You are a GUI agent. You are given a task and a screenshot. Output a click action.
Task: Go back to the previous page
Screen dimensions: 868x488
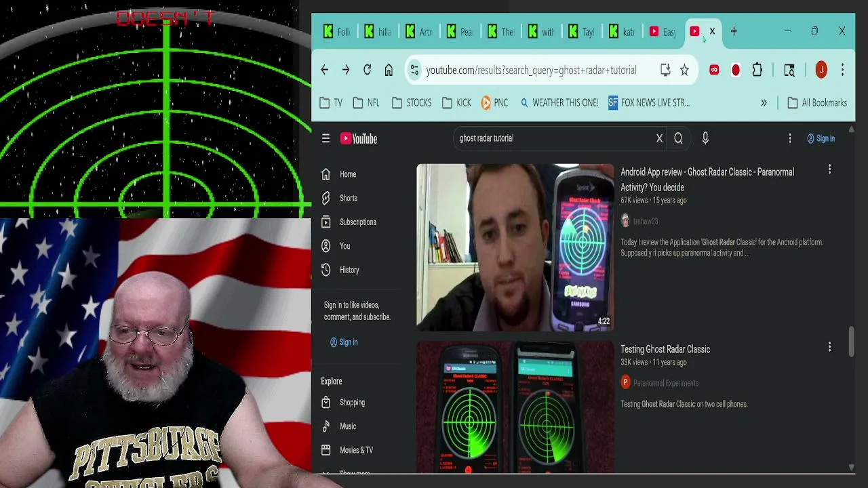point(325,70)
